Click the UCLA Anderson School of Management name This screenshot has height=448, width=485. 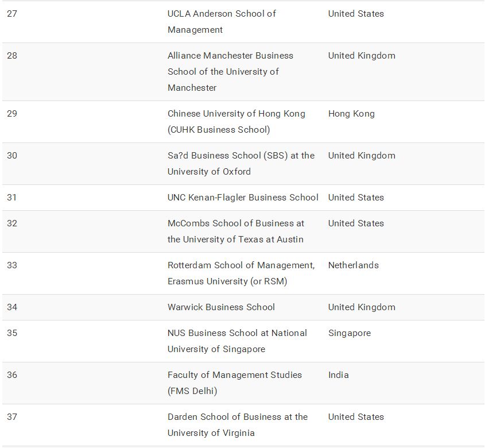pyautogui.click(x=222, y=22)
